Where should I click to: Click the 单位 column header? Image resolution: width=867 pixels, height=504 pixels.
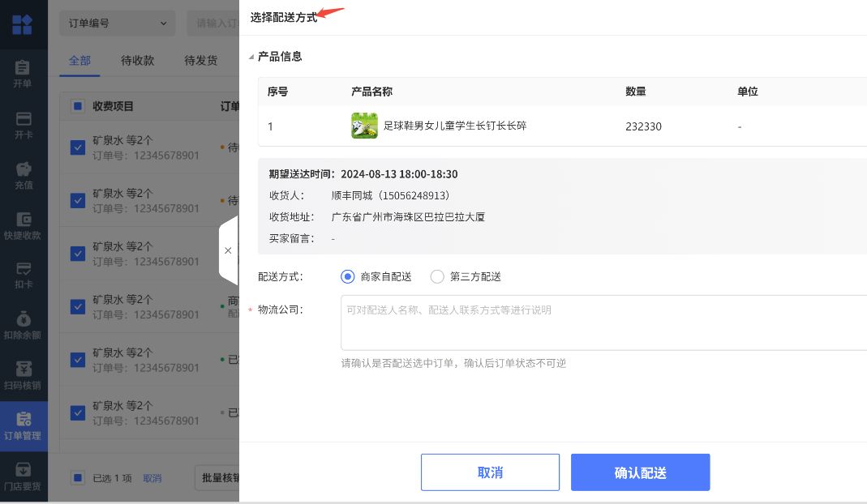[x=748, y=92]
